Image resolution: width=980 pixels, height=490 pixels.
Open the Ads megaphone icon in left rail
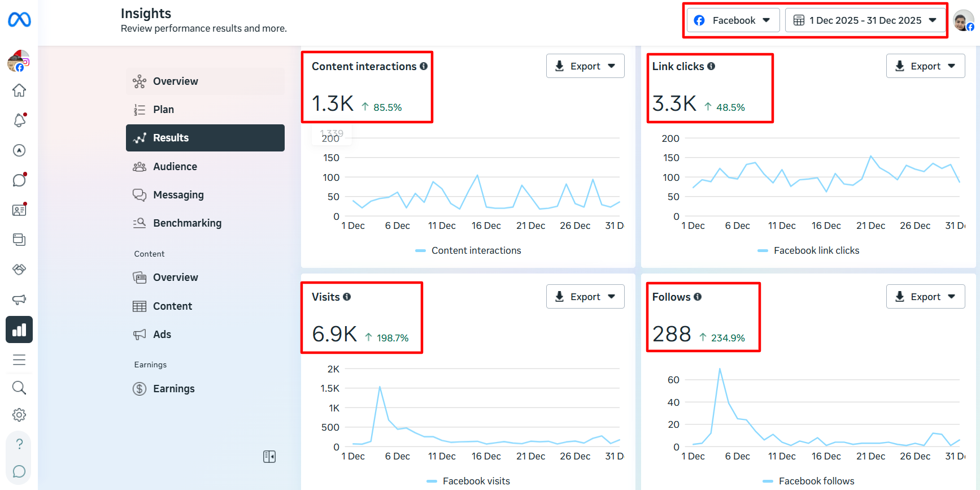tap(19, 300)
